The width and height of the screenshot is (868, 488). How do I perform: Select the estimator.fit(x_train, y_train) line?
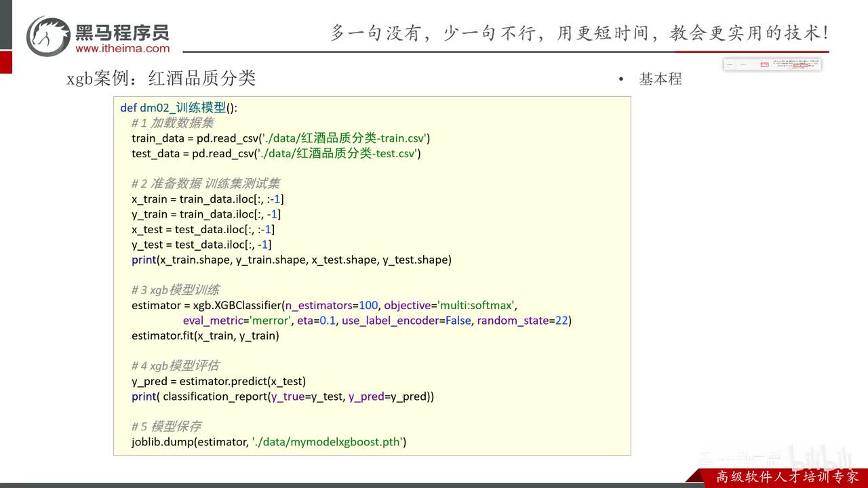tap(205, 335)
